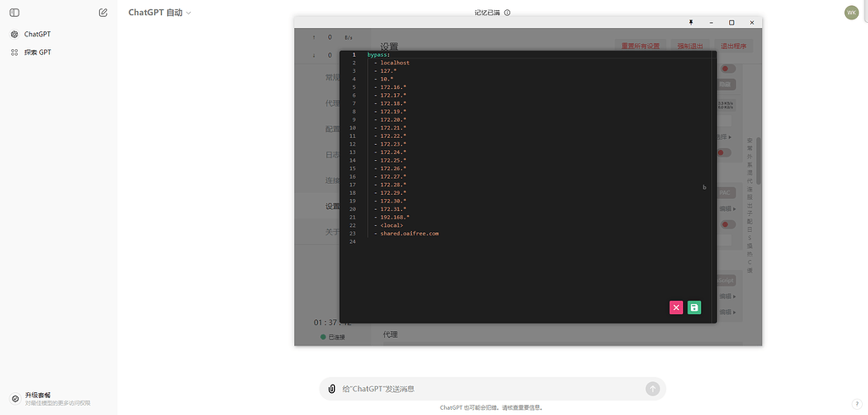Image resolution: width=868 pixels, height=415 pixels.
Task: Click the 代理 heading below the editor
Action: point(390,335)
